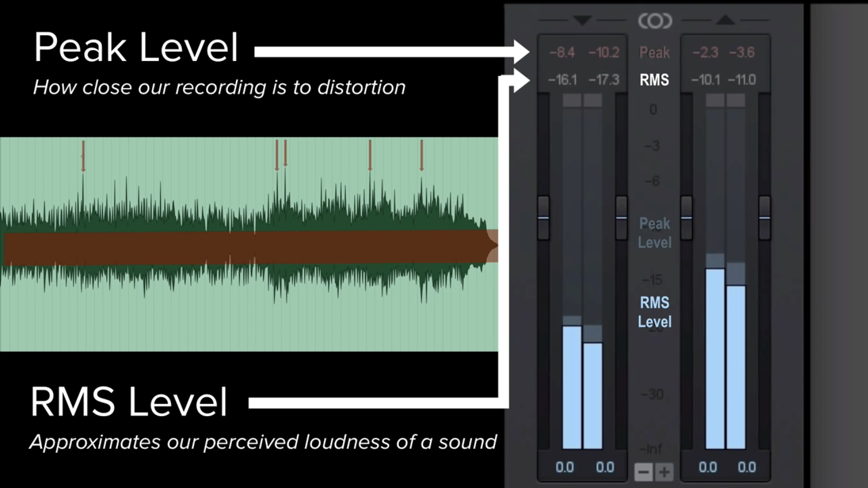Image resolution: width=868 pixels, height=488 pixels.
Task: Click the right 0.0 value under output meter
Action: pos(746,467)
